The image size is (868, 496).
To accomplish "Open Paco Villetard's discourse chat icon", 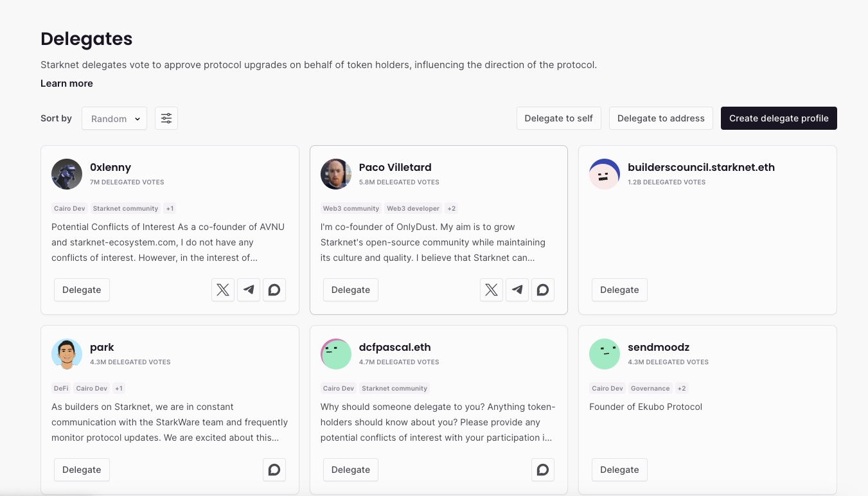I will click(543, 290).
